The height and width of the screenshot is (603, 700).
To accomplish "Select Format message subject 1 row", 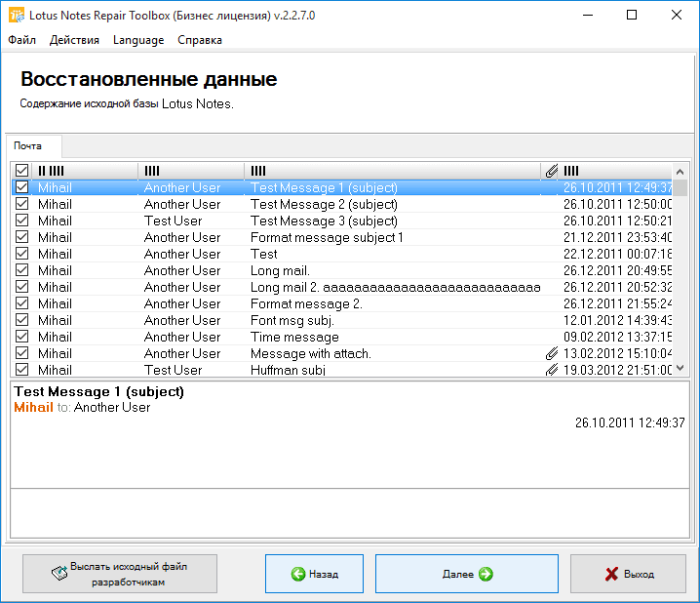I will tap(342, 237).
